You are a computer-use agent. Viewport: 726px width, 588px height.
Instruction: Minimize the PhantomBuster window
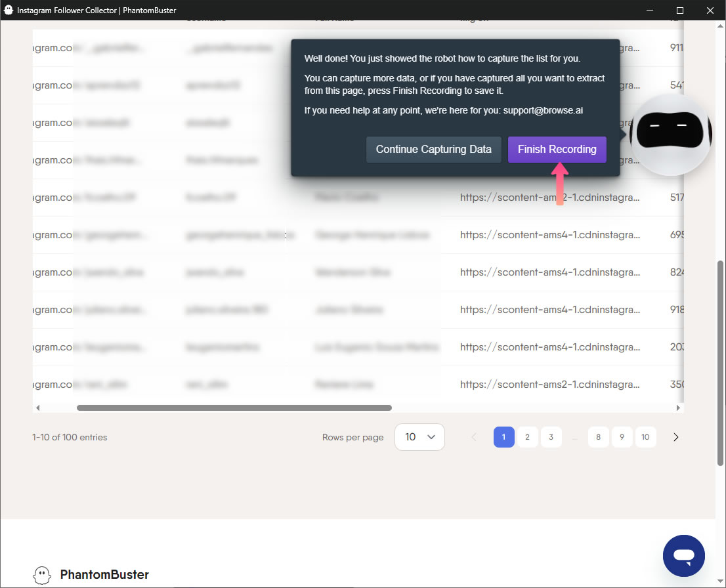650,10
